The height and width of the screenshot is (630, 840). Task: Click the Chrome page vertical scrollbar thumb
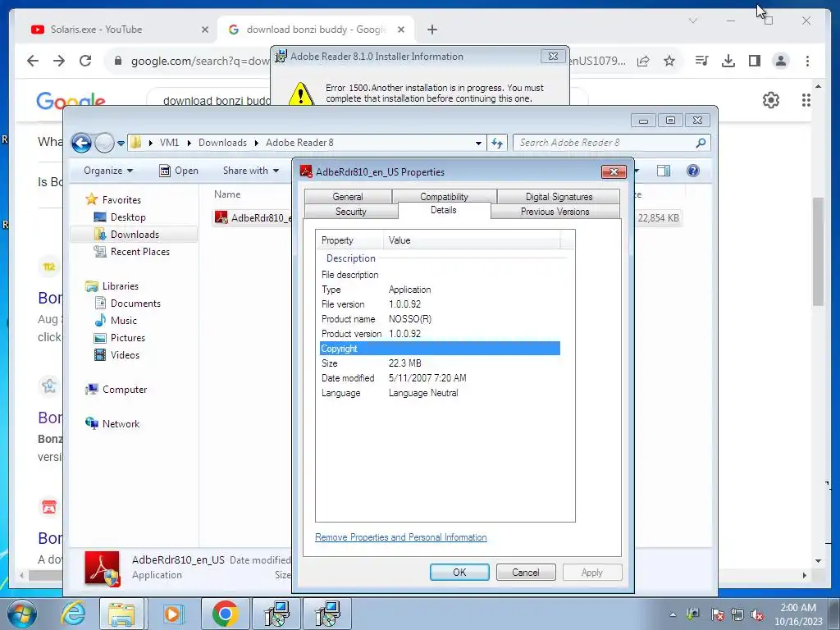818,252
